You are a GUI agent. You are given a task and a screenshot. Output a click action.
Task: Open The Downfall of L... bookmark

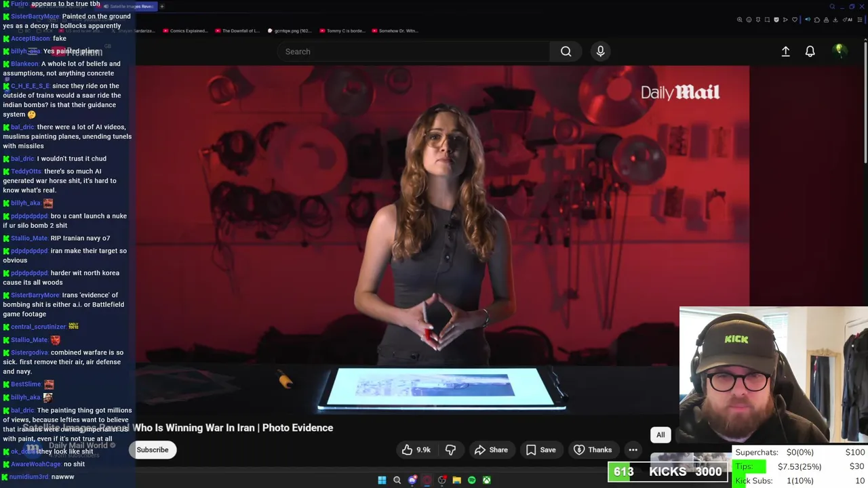(237, 30)
